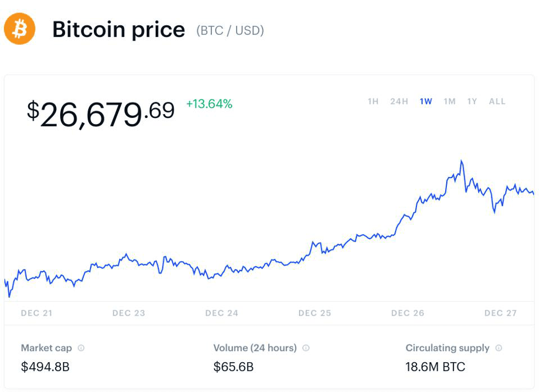Switch chart to 1M range
Viewport: 539px width, 392px height.
click(450, 101)
